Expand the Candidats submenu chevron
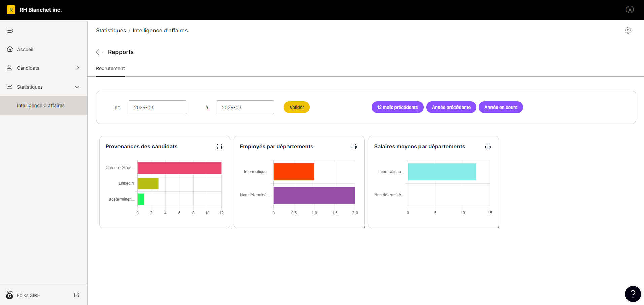 pos(78,68)
